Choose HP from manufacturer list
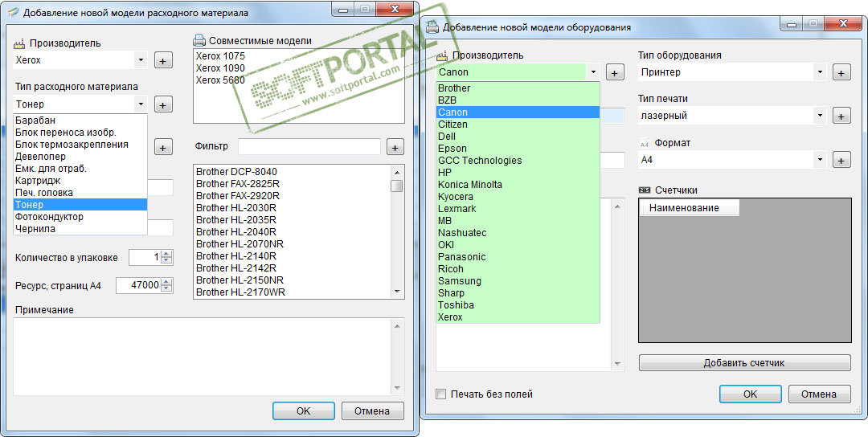 518,172
